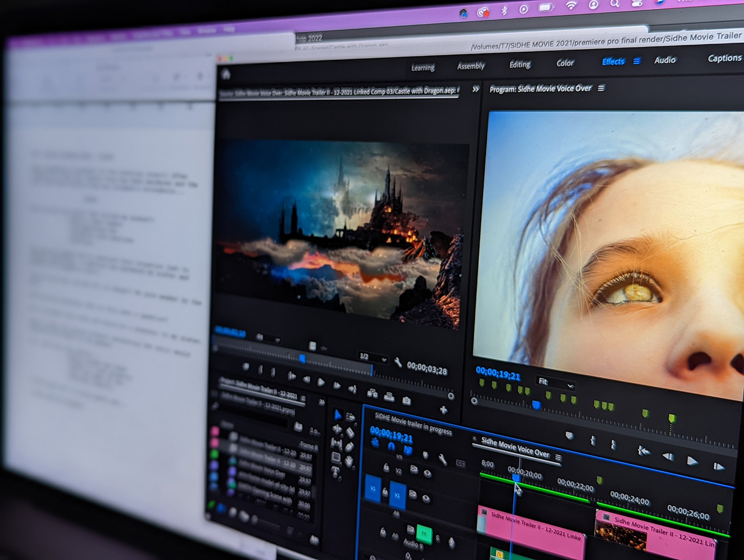Toggle V2 track output eye
Screen dimensions: 744x560
(x=427, y=473)
